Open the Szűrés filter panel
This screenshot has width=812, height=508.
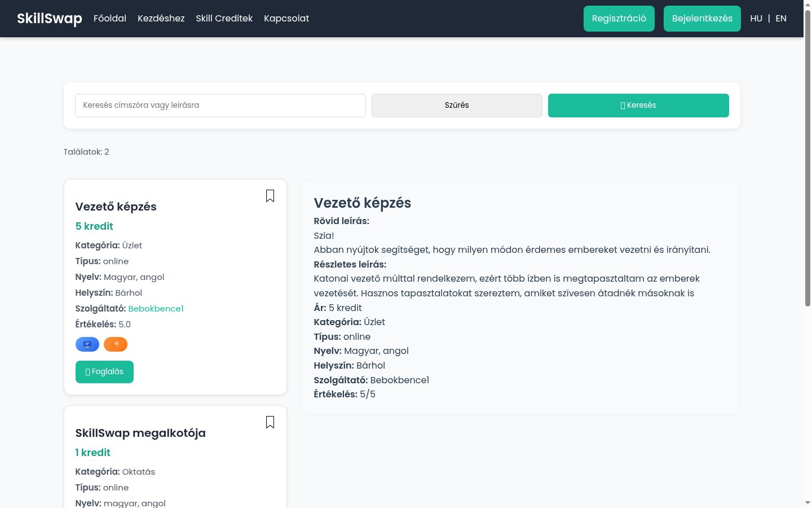point(457,106)
